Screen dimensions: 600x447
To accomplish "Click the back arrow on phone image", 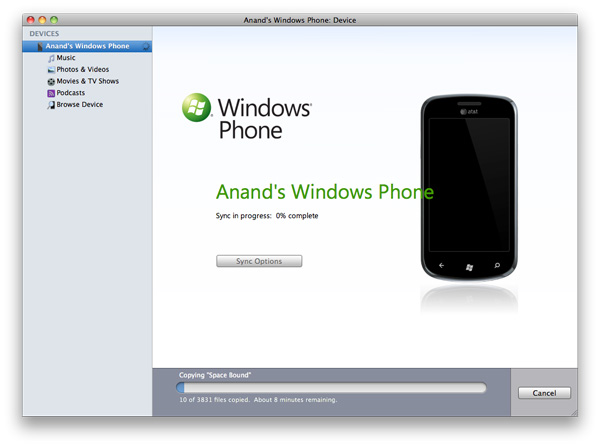I will tap(441, 265).
